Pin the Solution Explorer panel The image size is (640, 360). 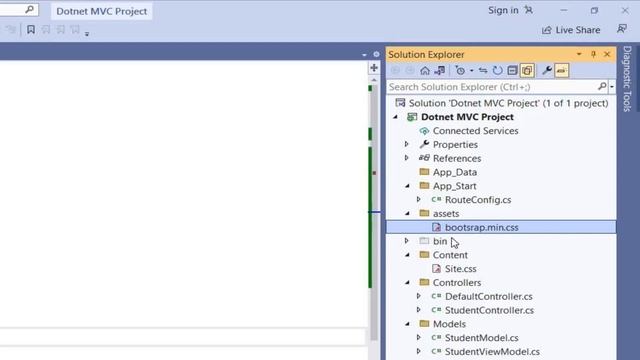tap(593, 54)
